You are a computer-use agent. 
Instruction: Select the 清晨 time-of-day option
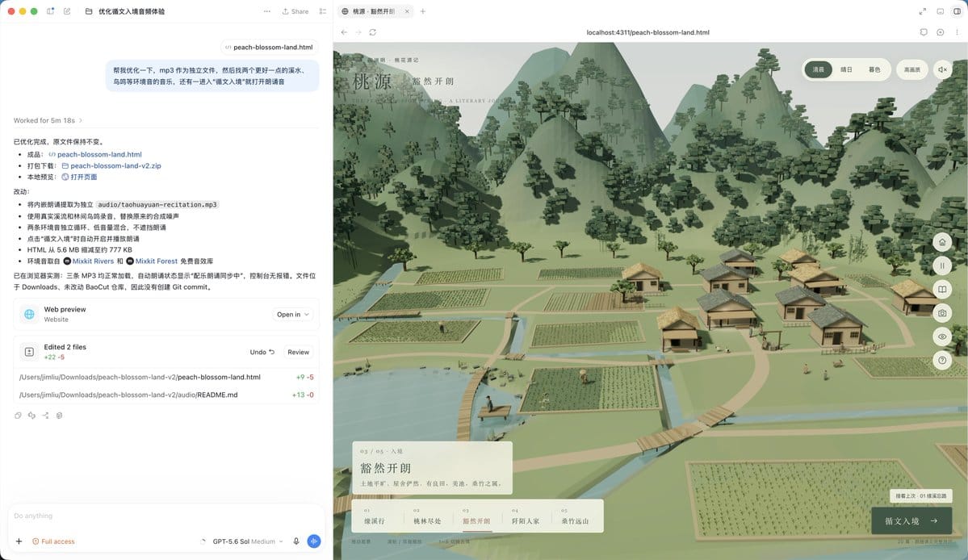tap(819, 69)
